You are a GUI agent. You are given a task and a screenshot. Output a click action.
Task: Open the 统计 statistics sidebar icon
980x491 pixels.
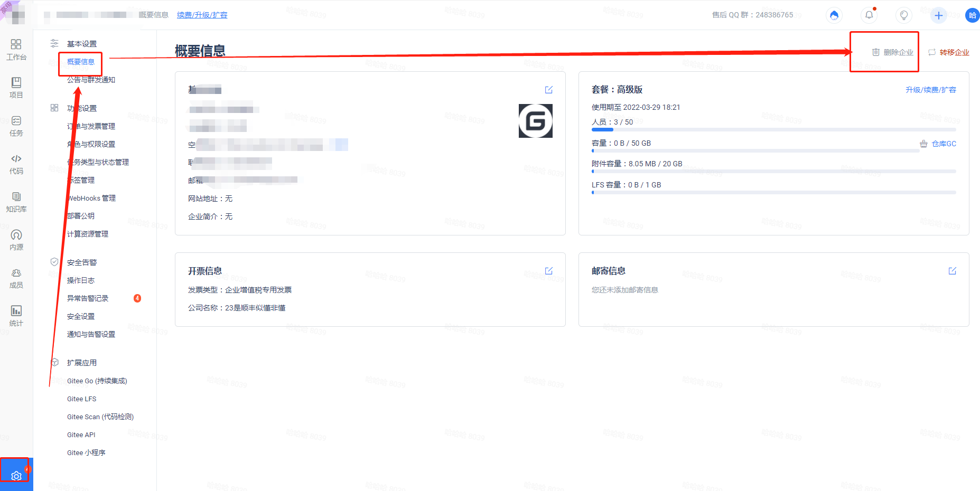point(16,316)
